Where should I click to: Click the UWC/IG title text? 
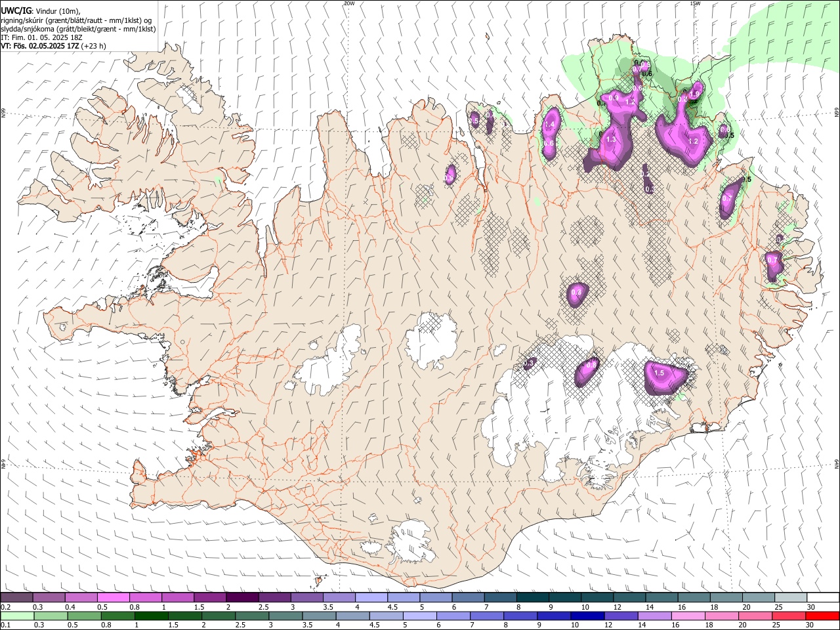click(16, 10)
